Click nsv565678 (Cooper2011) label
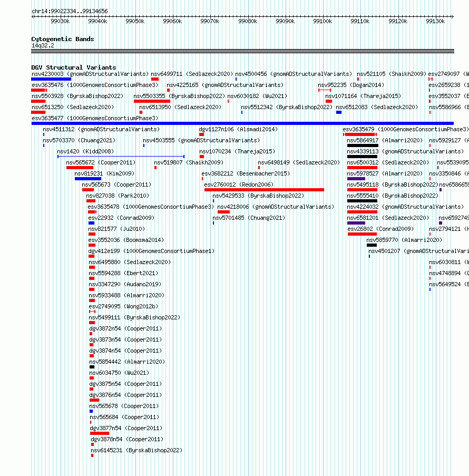 pos(124,406)
